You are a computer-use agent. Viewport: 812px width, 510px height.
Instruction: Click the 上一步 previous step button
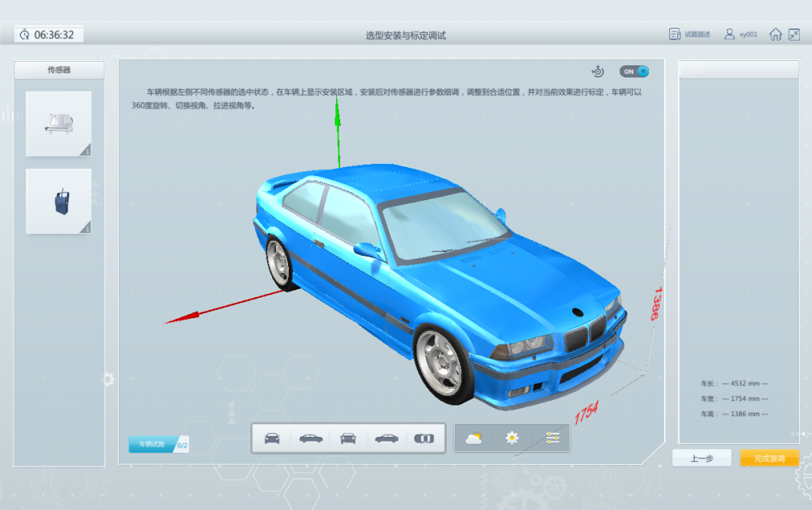[701, 458]
